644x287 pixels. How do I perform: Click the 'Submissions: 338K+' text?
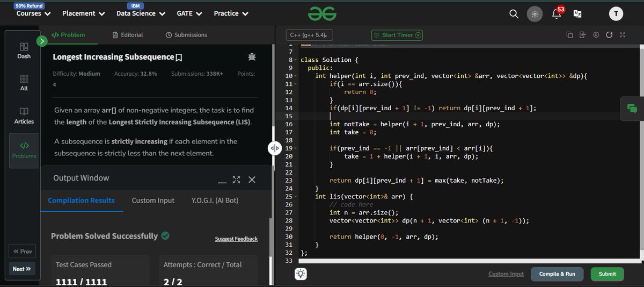[x=197, y=74]
